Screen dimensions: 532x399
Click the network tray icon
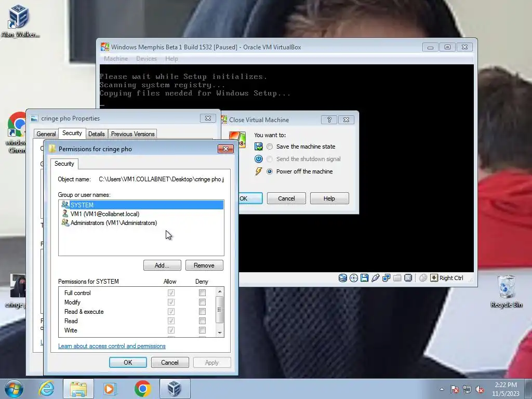(467, 390)
